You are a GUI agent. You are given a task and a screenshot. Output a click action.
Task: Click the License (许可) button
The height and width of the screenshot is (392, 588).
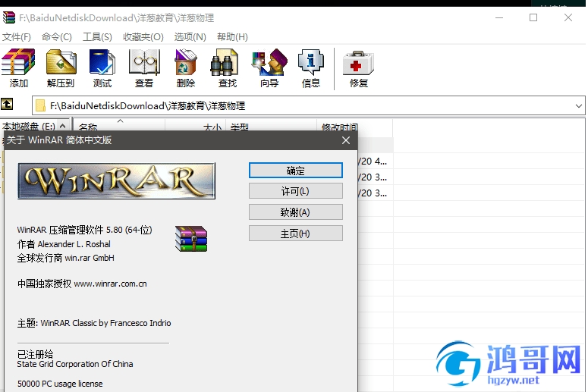pos(295,191)
